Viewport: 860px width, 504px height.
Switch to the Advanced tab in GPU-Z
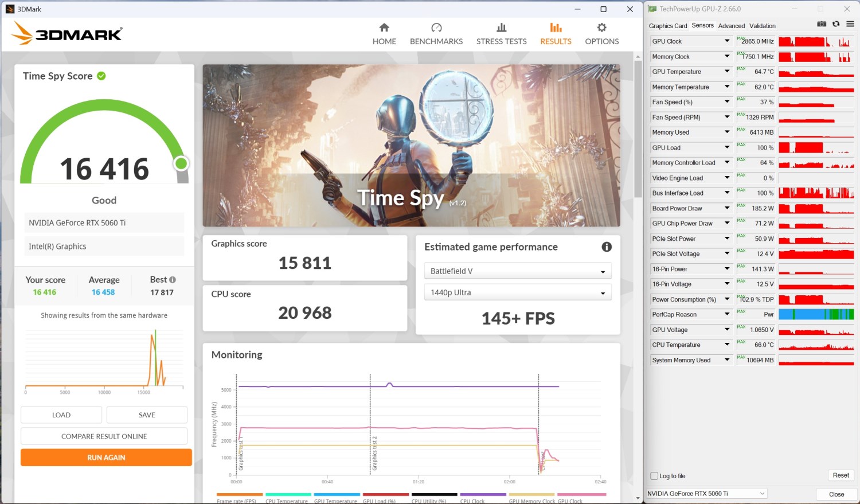click(x=731, y=26)
